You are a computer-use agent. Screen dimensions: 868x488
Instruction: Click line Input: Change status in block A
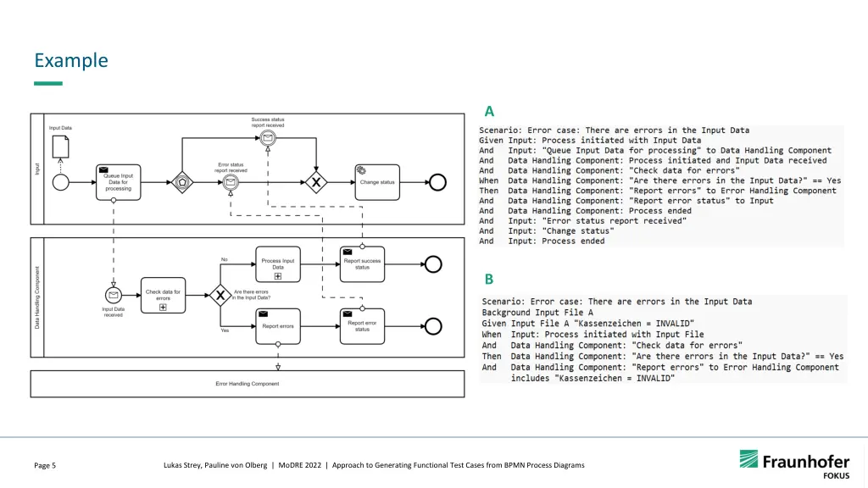[547, 230]
